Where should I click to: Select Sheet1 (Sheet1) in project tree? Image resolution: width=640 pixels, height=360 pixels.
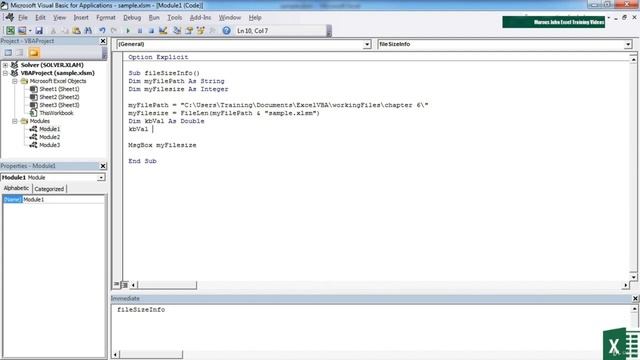[x=59, y=89]
